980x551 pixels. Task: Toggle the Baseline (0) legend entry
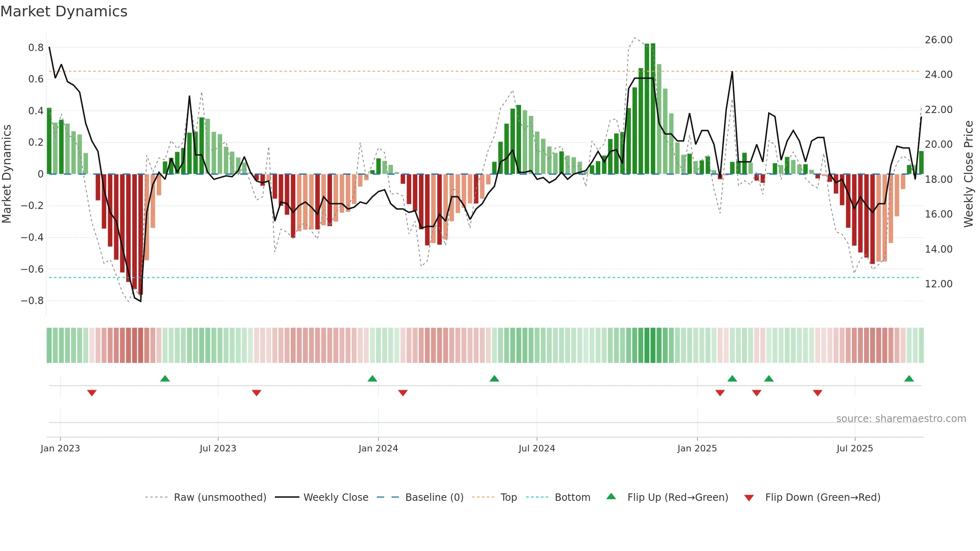[x=420, y=497]
